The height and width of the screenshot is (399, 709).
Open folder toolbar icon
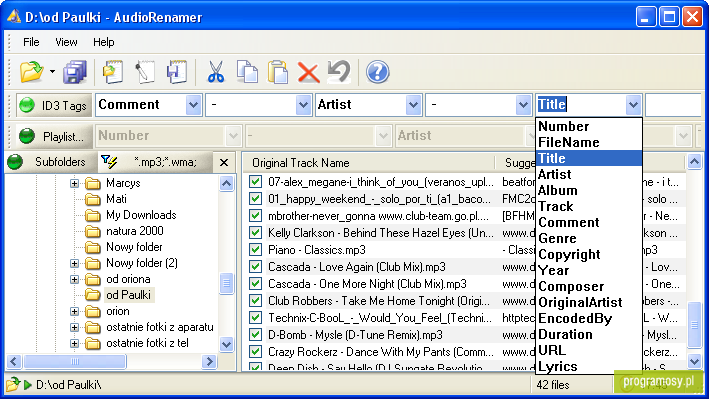pos(31,72)
